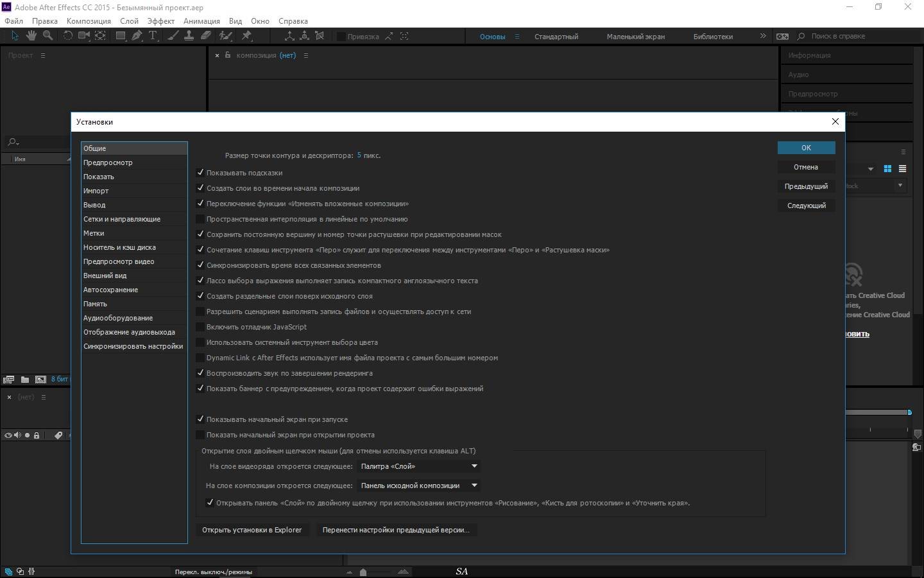
Task: Enable 'Включить отладчик JavaScript' checkbox
Action: pyautogui.click(x=200, y=327)
